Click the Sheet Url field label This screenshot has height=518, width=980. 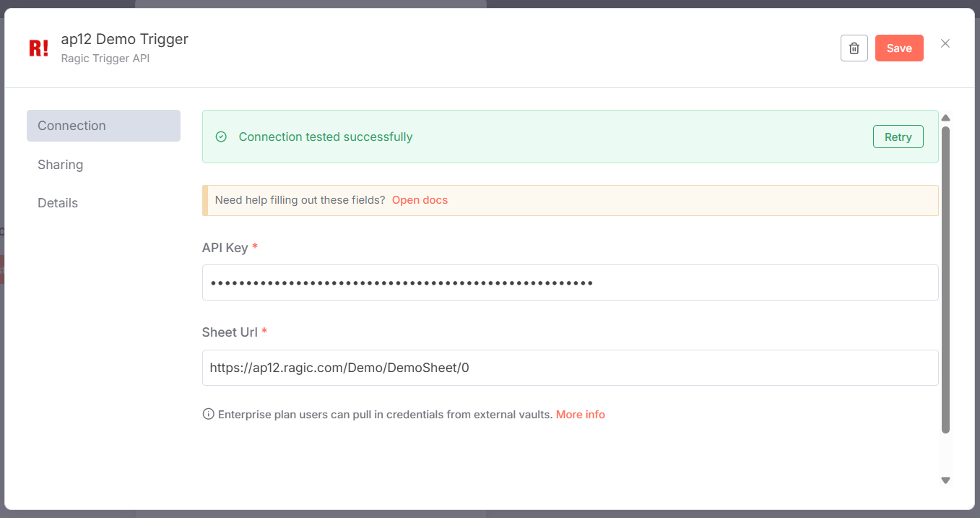click(229, 332)
